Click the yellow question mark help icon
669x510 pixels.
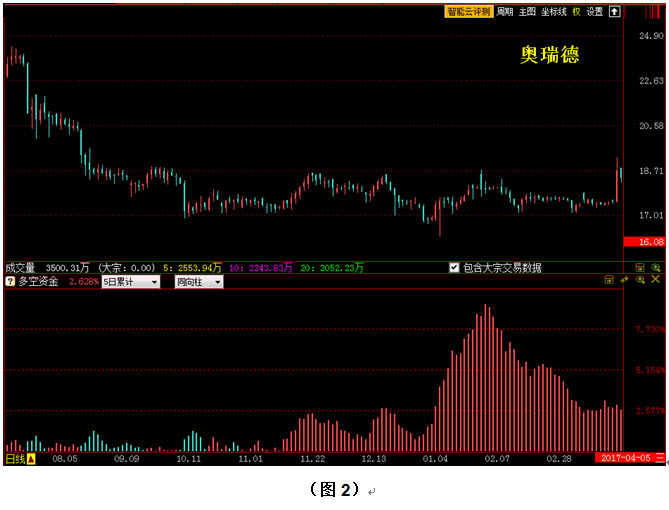[x=10, y=282]
